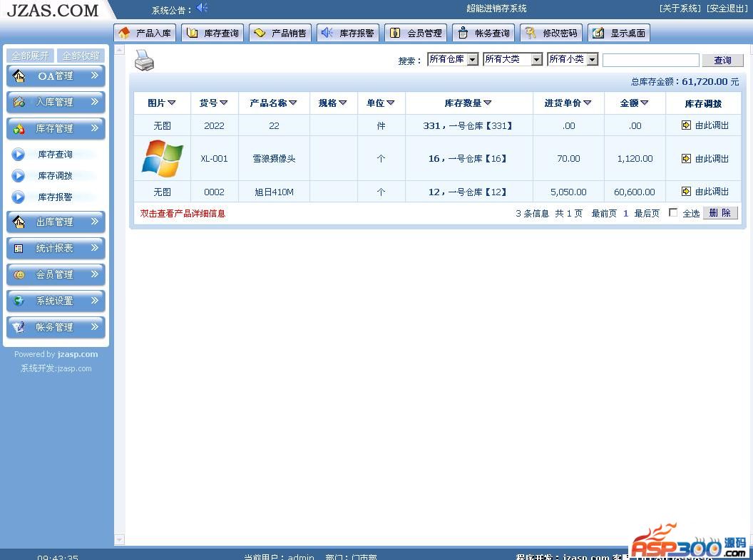Viewport: 753px width, 560px height.
Task: Click the system announcement speaker icon
Action: [202, 8]
